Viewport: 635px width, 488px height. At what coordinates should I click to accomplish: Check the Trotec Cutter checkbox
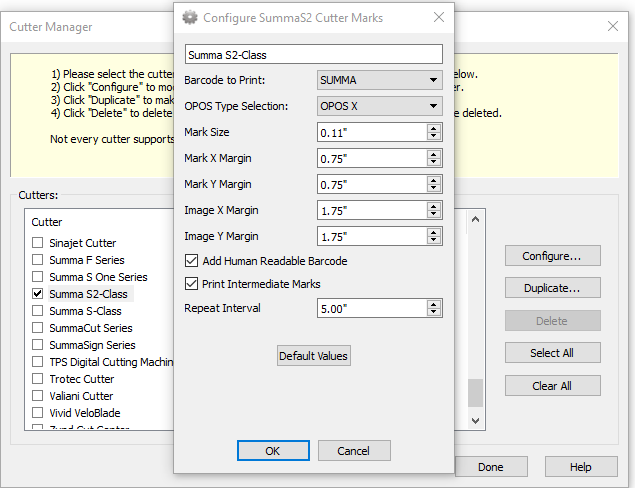(x=38, y=379)
